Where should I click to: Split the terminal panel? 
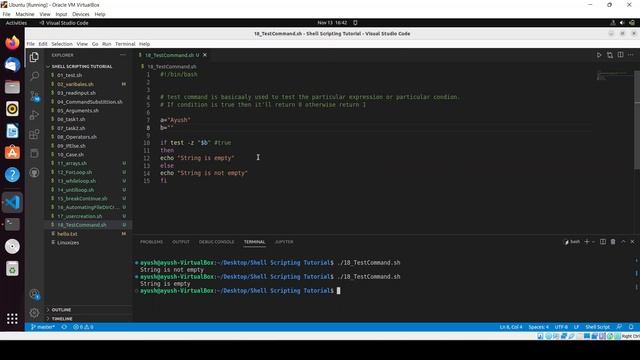(x=603, y=242)
